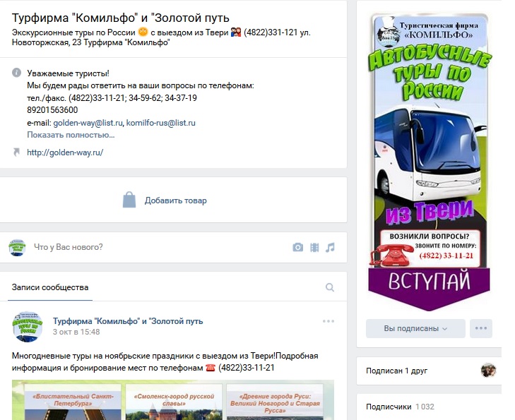515x420 pixels.
Task: Open the post timestamp '3 окт в 15:48'
Action: (x=76, y=332)
